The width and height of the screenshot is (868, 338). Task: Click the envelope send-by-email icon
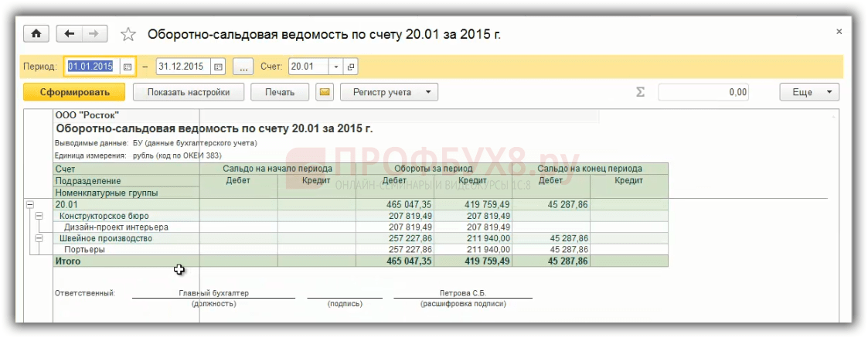(x=325, y=93)
